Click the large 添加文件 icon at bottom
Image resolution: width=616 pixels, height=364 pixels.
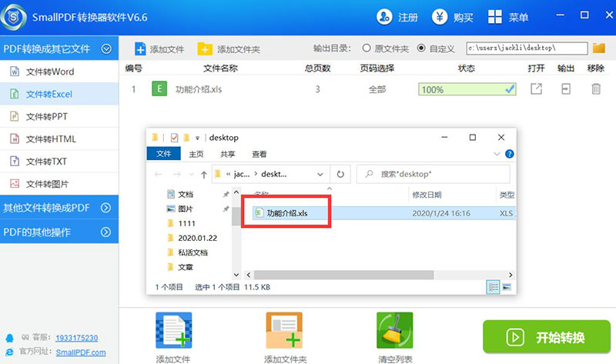[174, 330]
